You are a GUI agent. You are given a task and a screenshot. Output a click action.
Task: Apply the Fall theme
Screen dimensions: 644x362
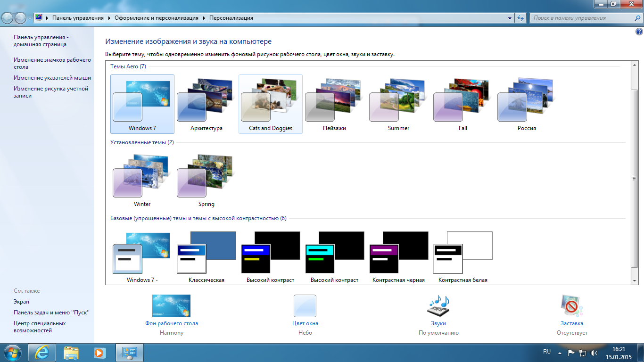coord(463,104)
